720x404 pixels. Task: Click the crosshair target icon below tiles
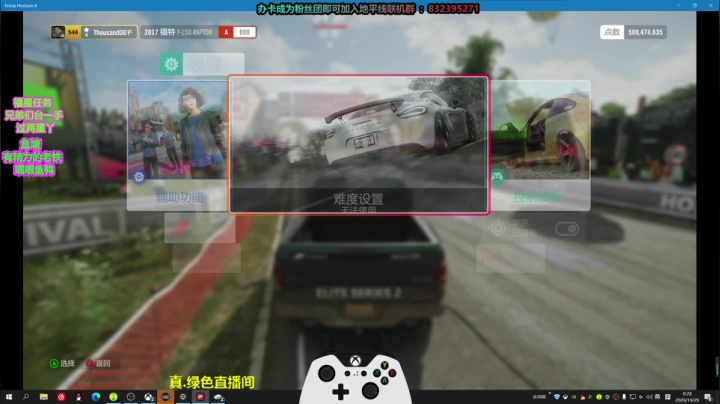(498, 228)
